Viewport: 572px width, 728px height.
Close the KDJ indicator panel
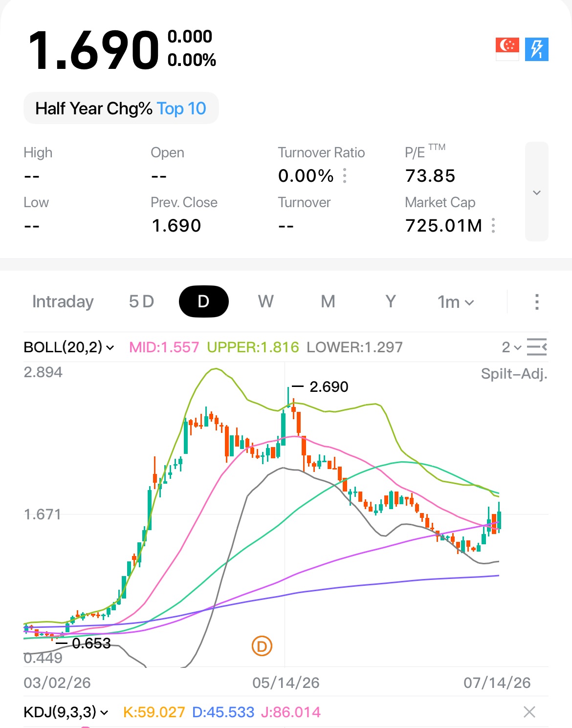(x=529, y=712)
